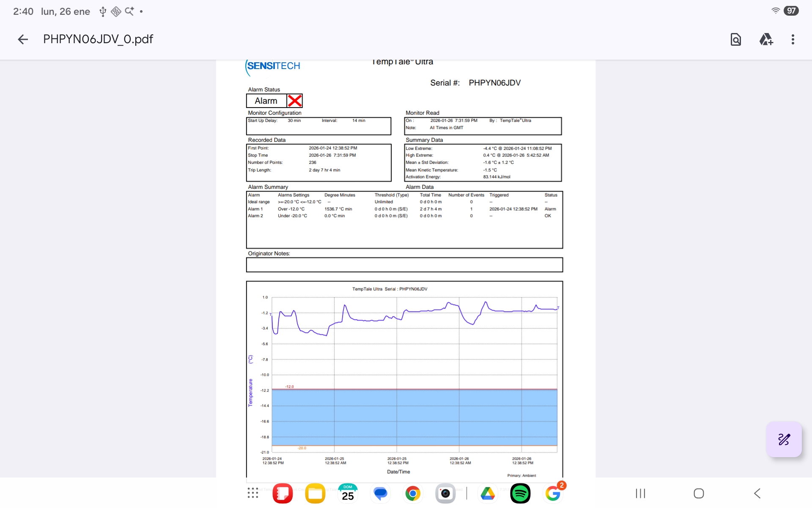Tap the floating annotate pen button
This screenshot has height=508, width=812.
coord(784,439)
